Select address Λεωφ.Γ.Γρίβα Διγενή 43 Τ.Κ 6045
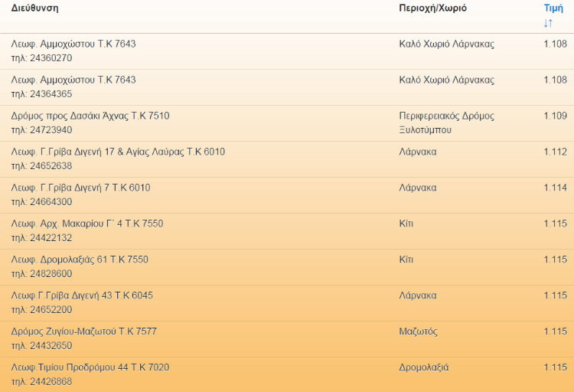Image resolution: width=574 pixels, height=392 pixels. pyautogui.click(x=82, y=296)
